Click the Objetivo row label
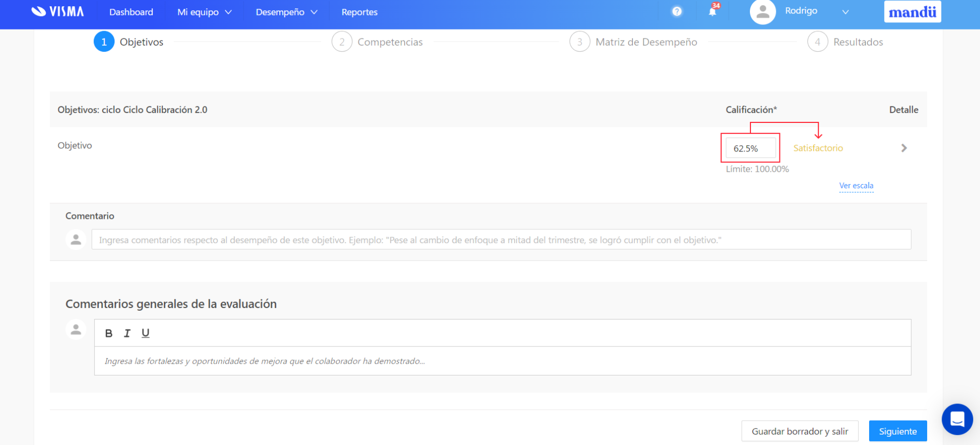 (75, 146)
